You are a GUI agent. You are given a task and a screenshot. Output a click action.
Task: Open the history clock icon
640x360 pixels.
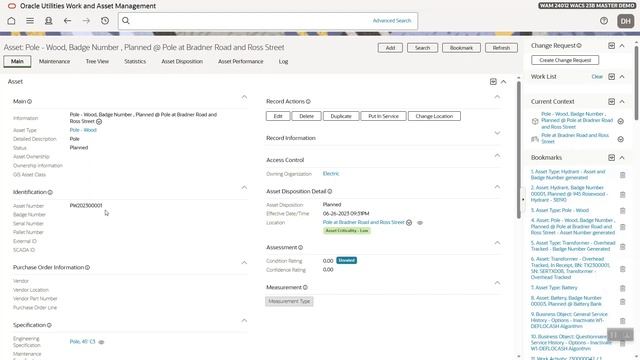pyautogui.click(x=105, y=20)
